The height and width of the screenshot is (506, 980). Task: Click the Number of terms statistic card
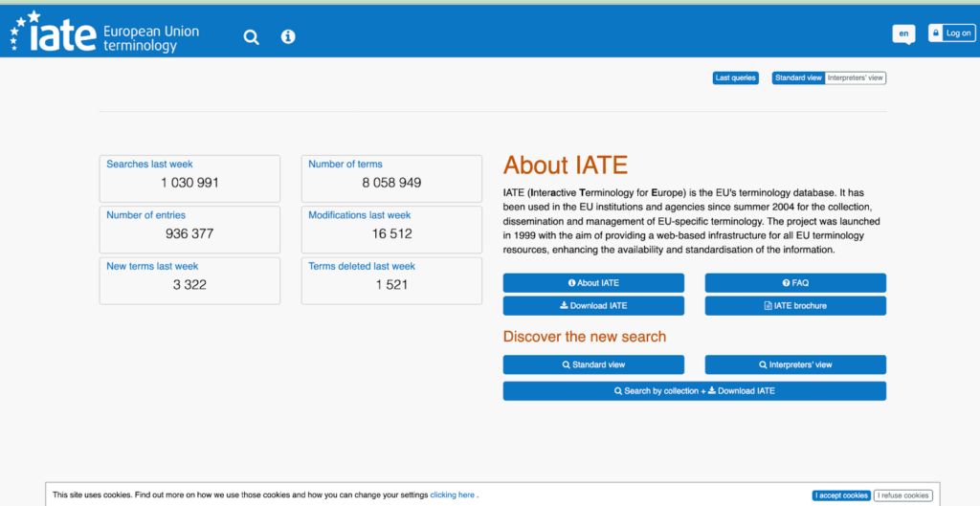391,176
